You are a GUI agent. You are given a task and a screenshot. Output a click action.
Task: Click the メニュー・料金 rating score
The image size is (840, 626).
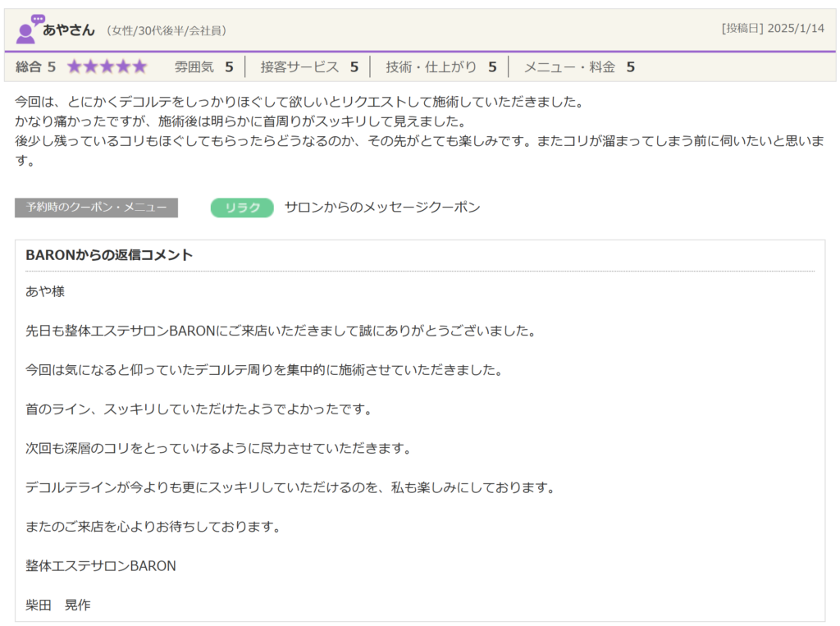[579, 67]
